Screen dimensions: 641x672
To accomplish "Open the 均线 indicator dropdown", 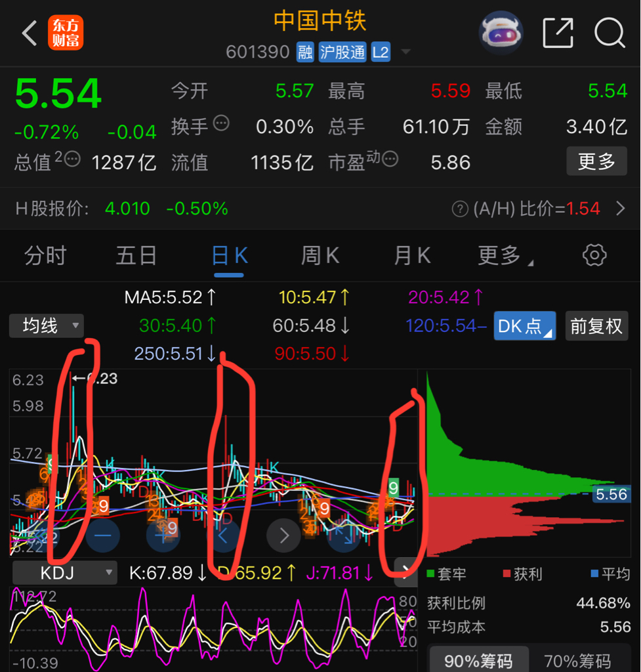I will point(47,325).
